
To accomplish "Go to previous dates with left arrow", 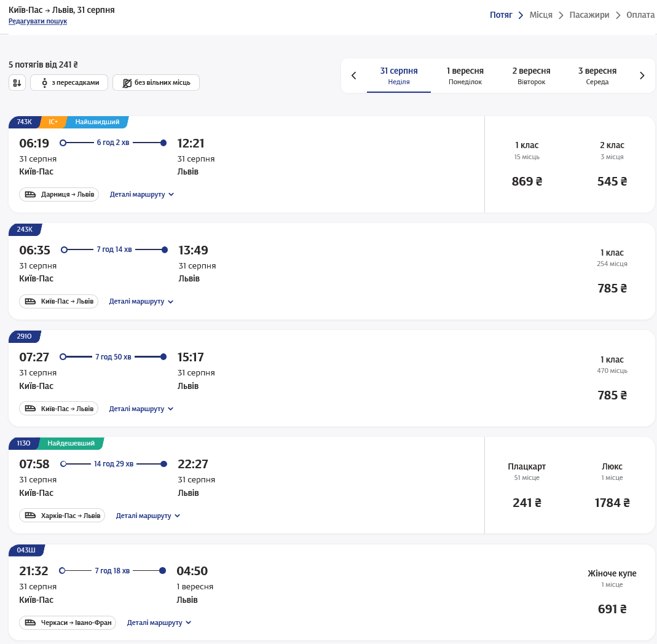I will pos(354,76).
